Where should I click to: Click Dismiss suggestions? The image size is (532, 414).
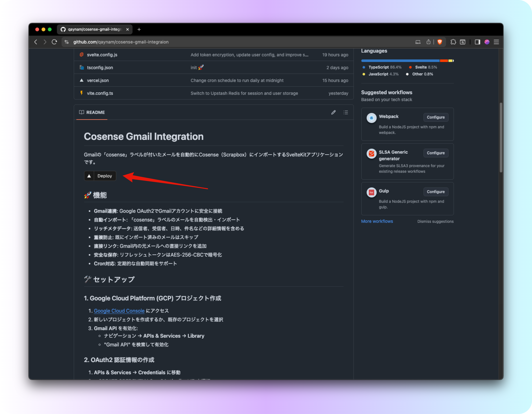point(435,221)
